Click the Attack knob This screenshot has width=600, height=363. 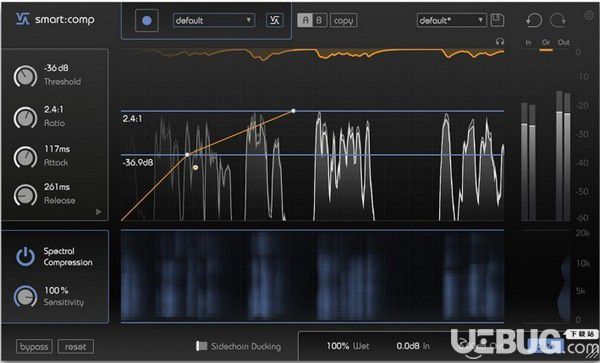click(25, 157)
